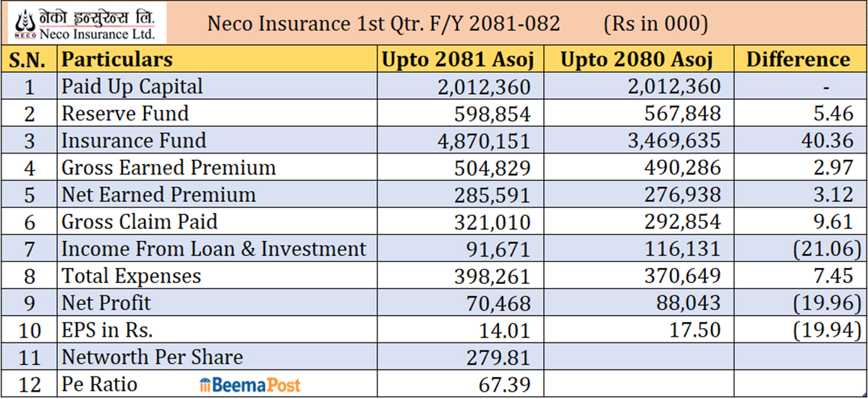The image size is (868, 399).
Task: Select 'Income From Loan & Investment' cell
Action: (214, 249)
